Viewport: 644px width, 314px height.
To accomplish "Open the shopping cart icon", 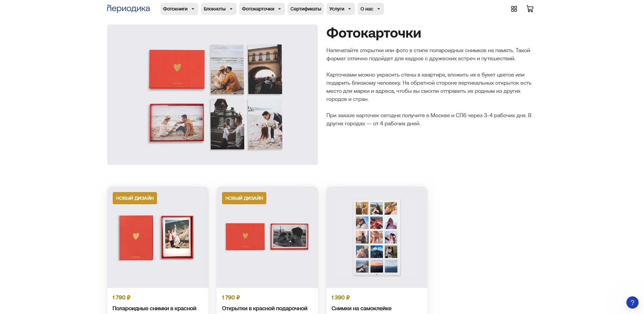I will coord(530,9).
